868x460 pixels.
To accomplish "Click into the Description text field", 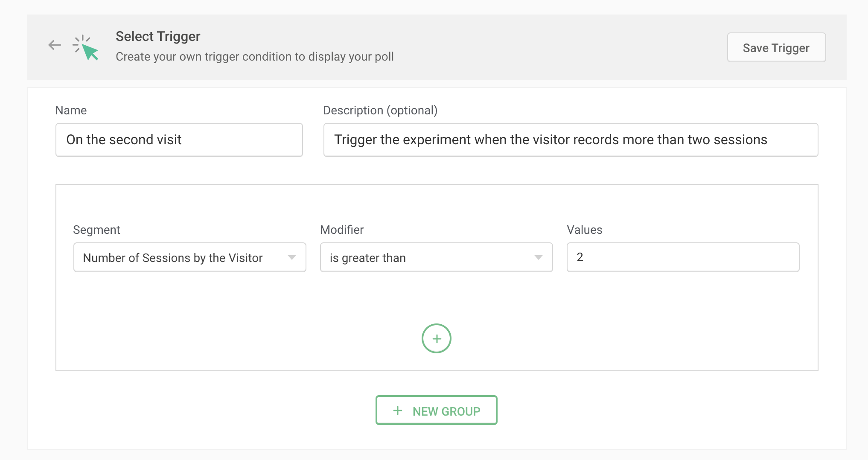I will coord(571,140).
